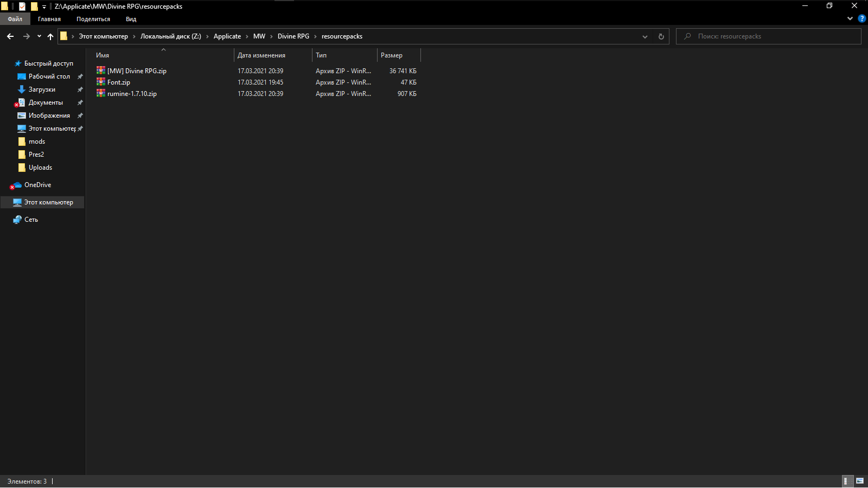Open the Файл menu tab
868x488 pixels.
click(x=15, y=19)
